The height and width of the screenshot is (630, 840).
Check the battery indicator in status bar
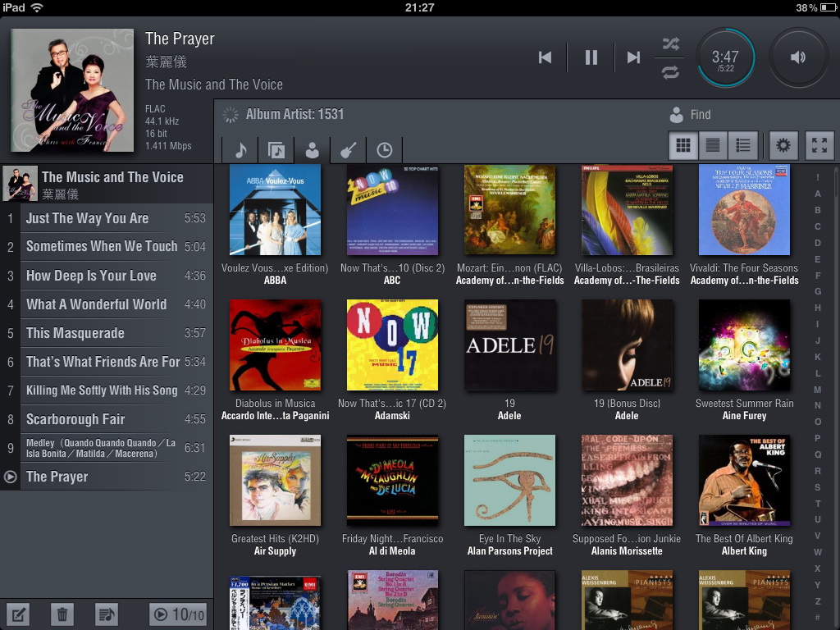point(827,7)
